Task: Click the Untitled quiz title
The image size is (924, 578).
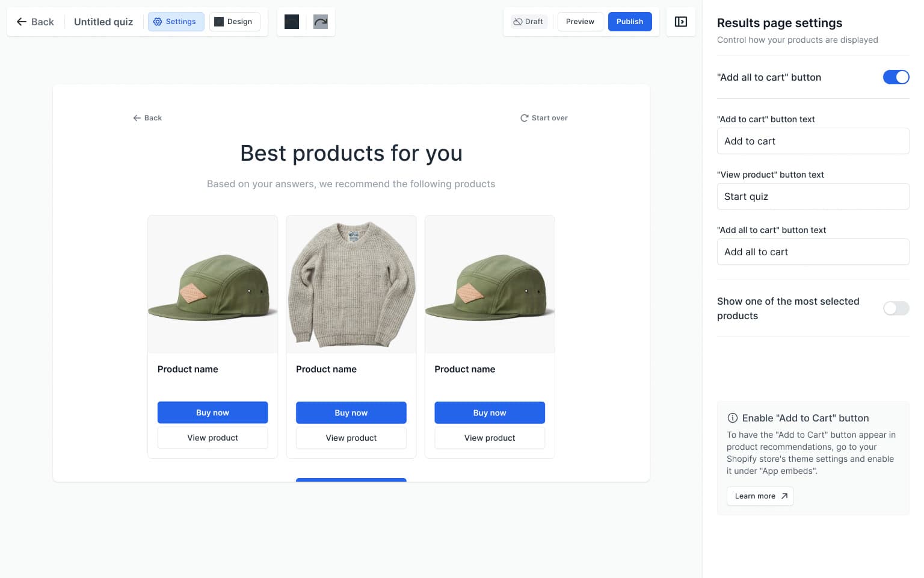Action: click(x=103, y=22)
